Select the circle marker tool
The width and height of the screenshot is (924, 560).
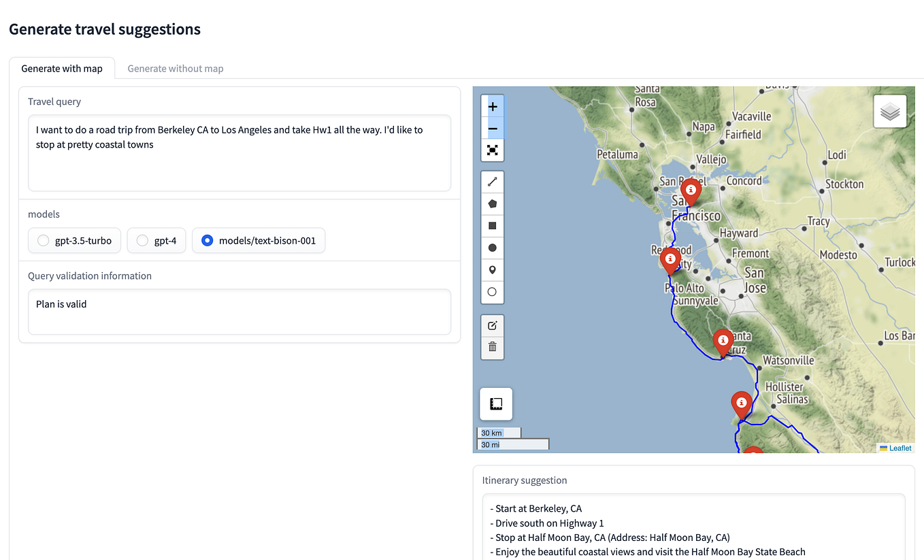[492, 292]
